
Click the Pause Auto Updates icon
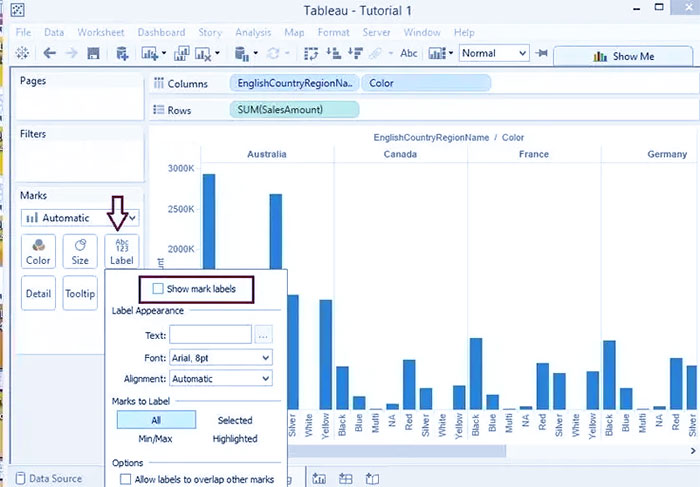pos(242,54)
